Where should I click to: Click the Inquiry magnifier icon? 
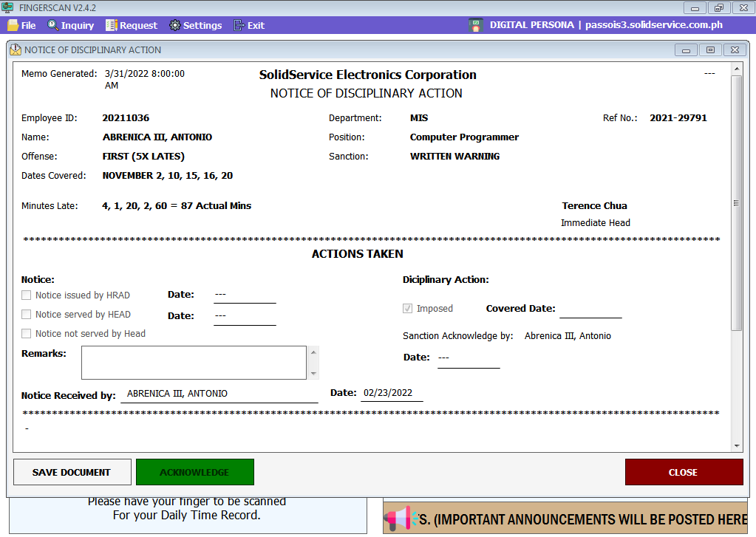coord(52,25)
